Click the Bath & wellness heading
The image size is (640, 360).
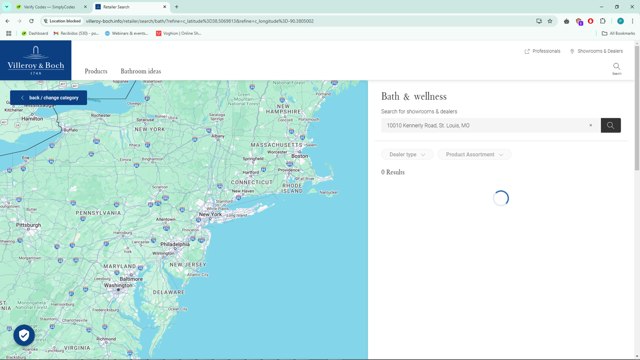click(414, 96)
